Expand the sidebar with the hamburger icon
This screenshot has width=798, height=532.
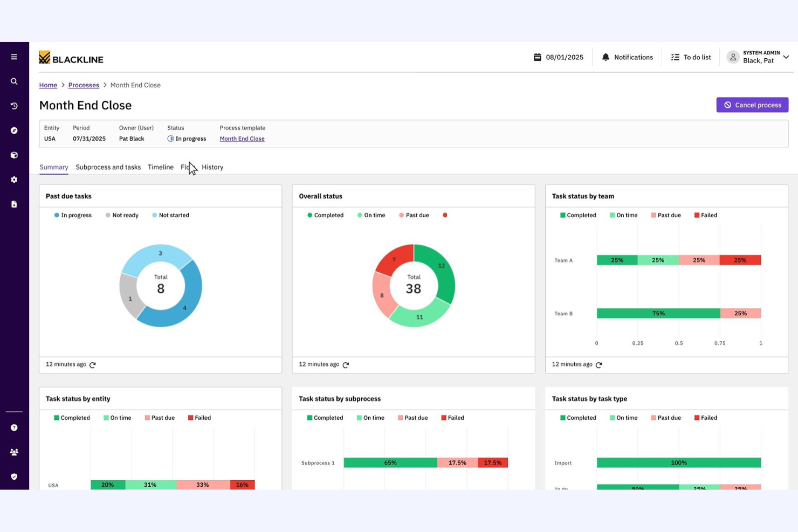tap(14, 56)
